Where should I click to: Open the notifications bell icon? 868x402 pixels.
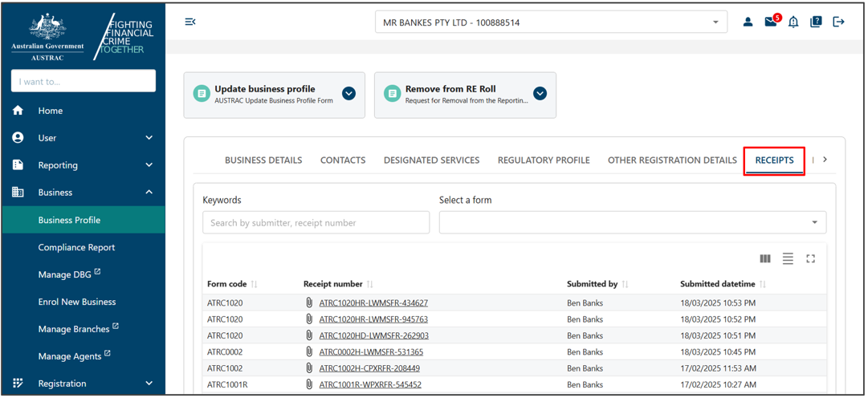pyautogui.click(x=793, y=22)
